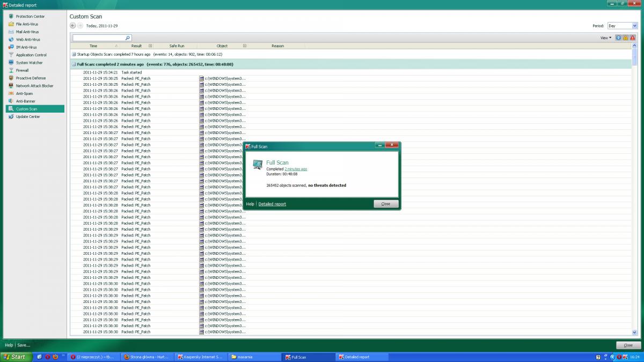The image size is (644, 362).
Task: Click the Safe Run column header
Action: 177,46
